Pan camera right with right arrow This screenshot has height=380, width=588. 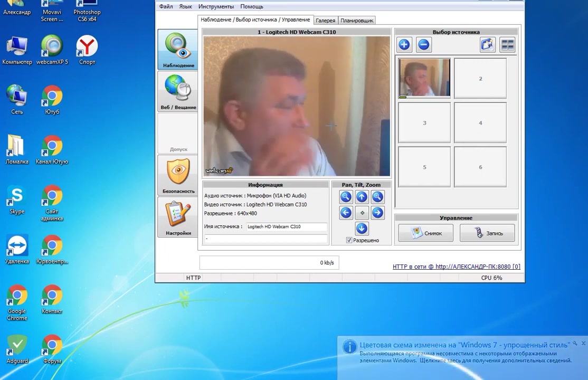point(377,213)
